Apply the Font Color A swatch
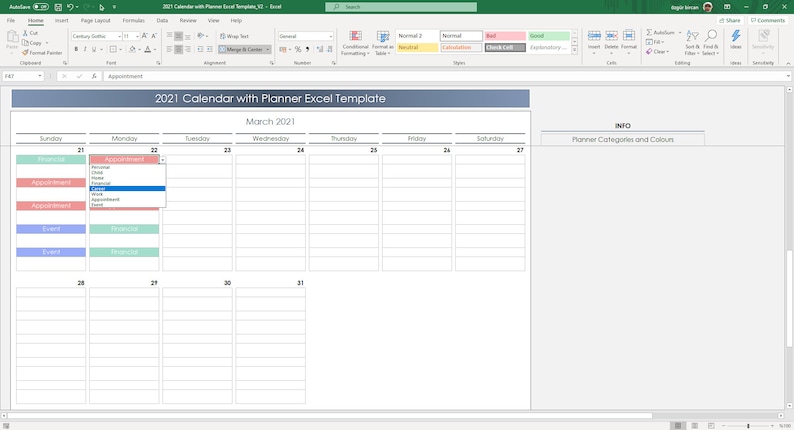 pos(147,49)
